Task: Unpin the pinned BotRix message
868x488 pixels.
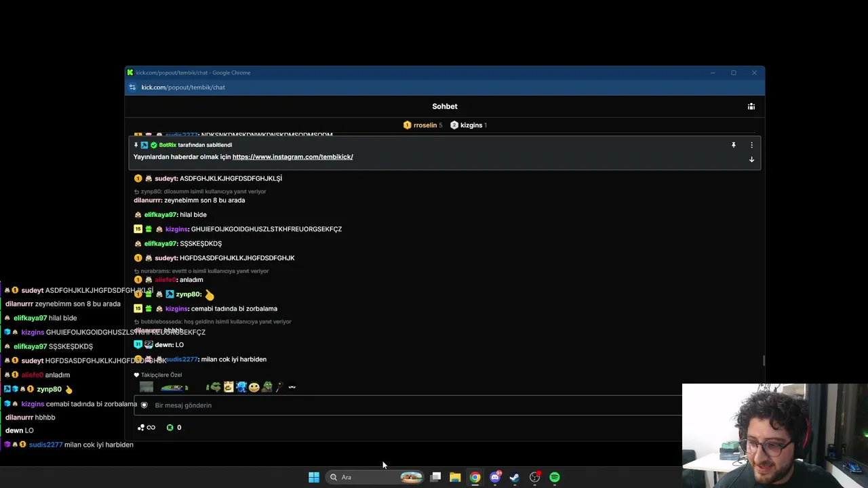Action: (733, 145)
